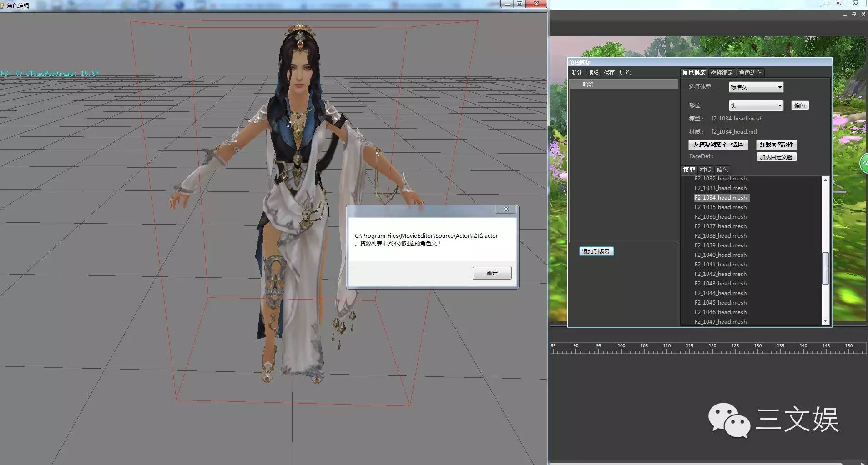Close the error message dialog
Viewport: 868px width, 465px height.
click(506, 209)
